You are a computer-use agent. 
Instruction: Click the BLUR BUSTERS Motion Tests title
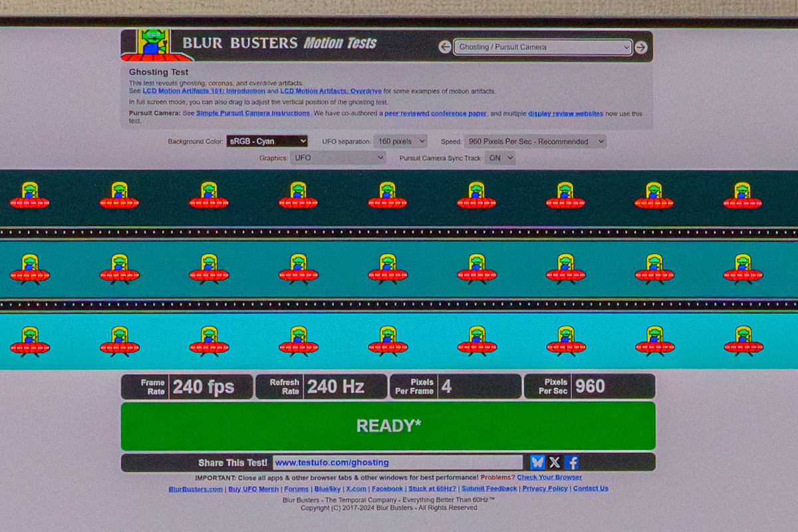[279, 44]
